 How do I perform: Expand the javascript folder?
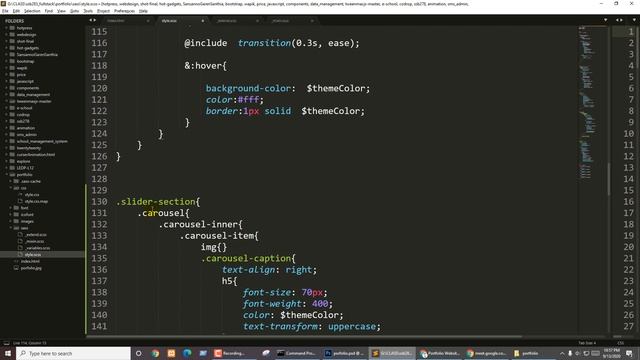click(7, 81)
